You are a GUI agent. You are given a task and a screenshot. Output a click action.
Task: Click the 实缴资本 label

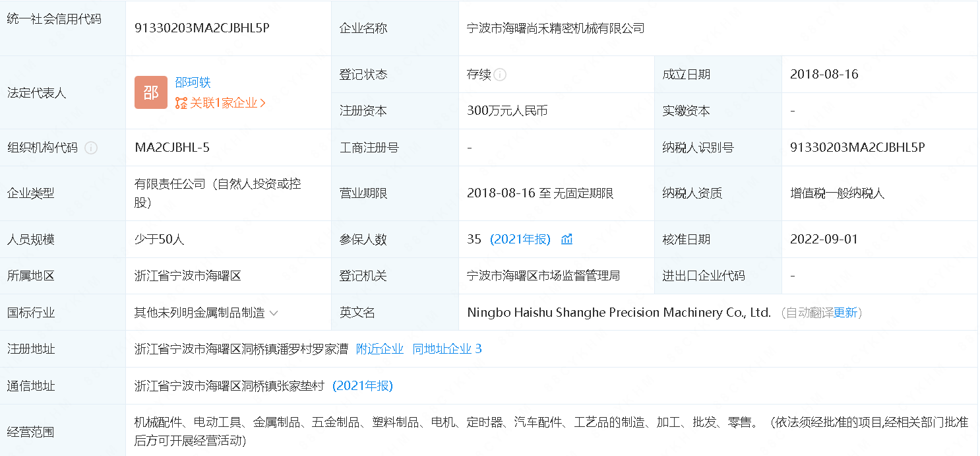[687, 111]
